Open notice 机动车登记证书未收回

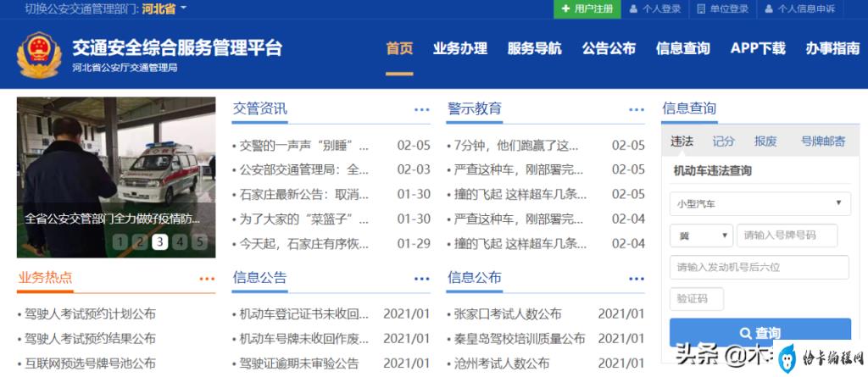[x=304, y=314]
